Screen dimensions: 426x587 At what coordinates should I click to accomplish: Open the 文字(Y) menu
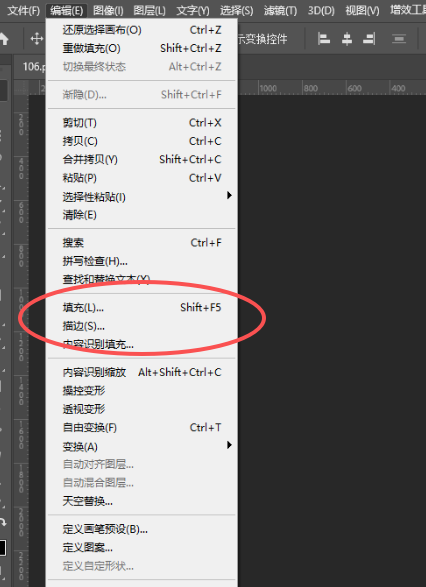193,10
